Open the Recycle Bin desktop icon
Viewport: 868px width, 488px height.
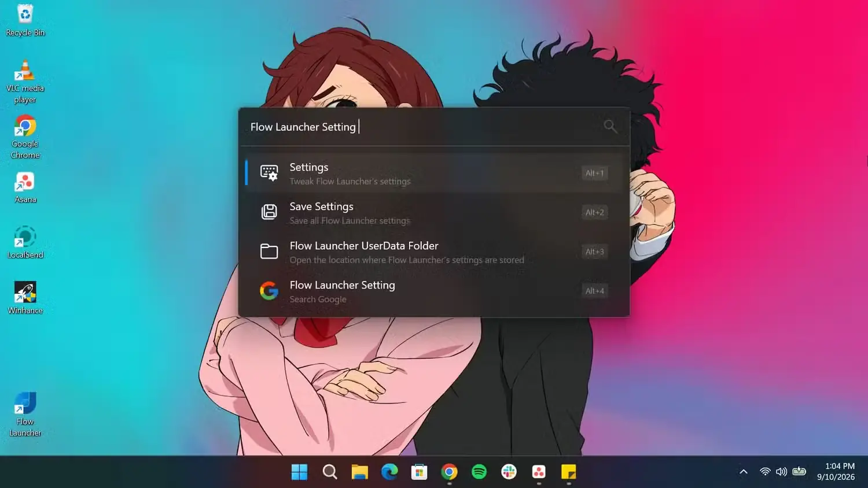(x=25, y=20)
